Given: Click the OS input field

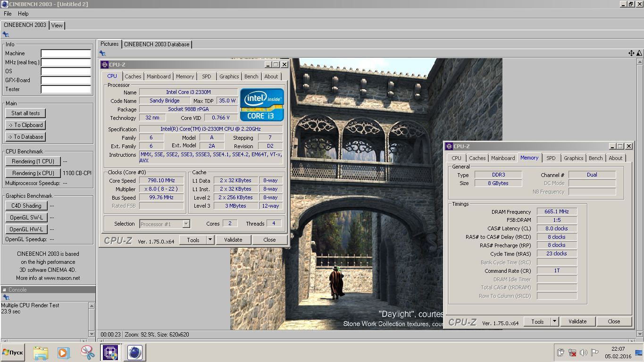Looking at the screenshot, I should 66,71.
